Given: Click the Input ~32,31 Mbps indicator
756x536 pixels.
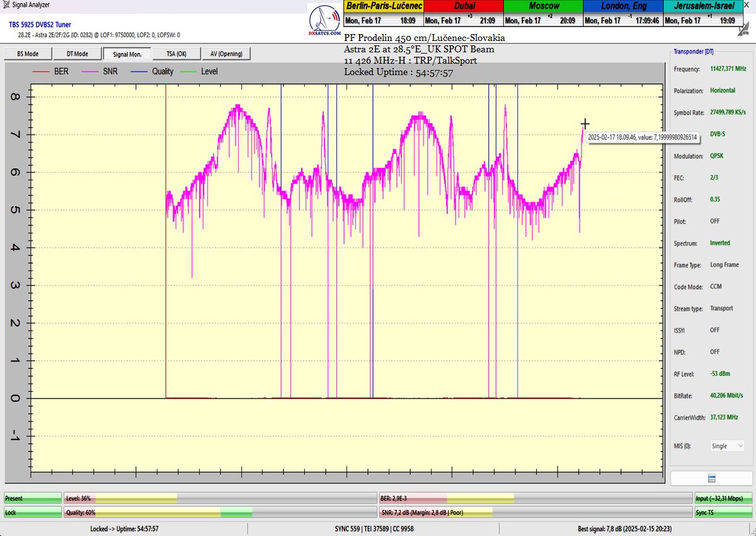Looking at the screenshot, I should 723,498.
